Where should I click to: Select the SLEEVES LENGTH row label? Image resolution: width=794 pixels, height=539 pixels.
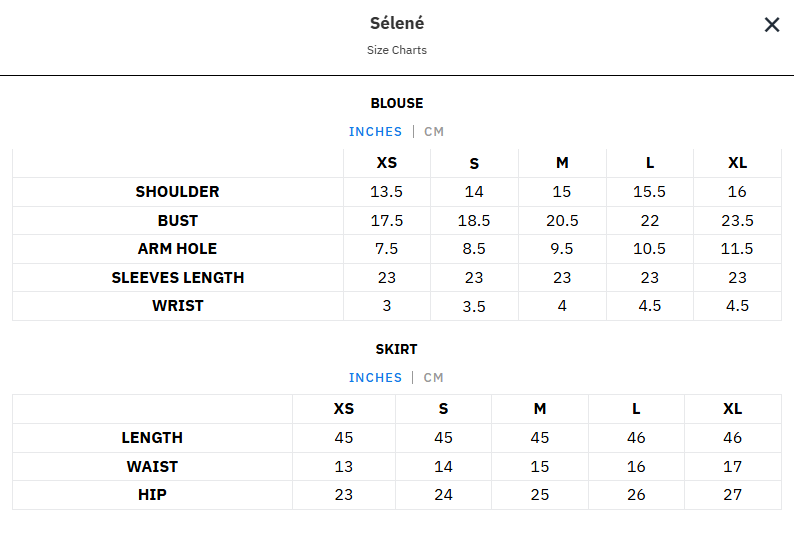tap(177, 278)
